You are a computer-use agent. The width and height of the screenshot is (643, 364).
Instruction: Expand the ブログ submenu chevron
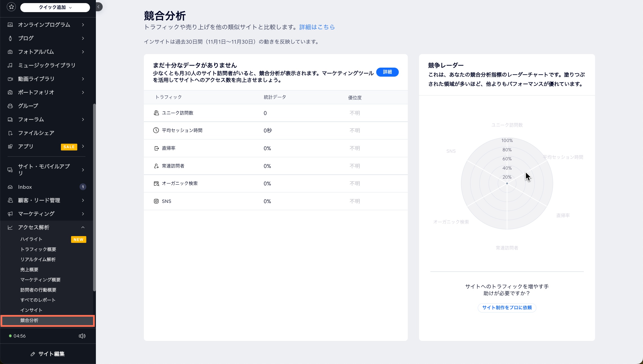click(83, 38)
